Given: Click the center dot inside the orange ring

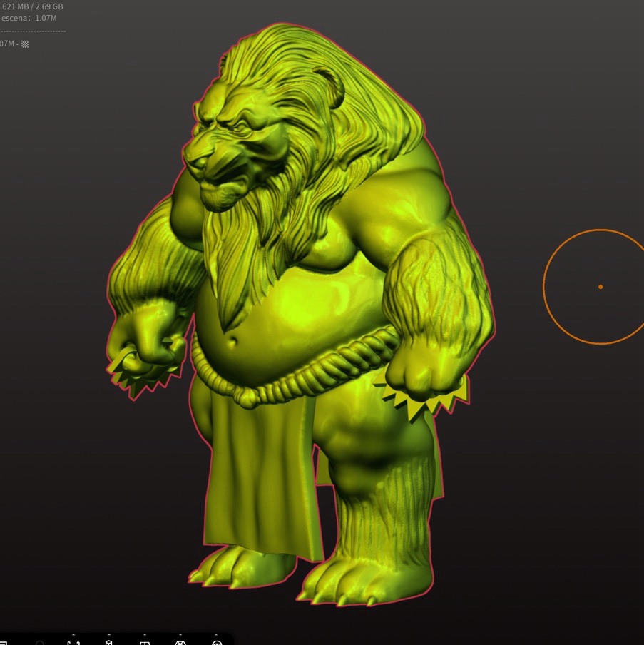Looking at the screenshot, I should (x=600, y=286).
